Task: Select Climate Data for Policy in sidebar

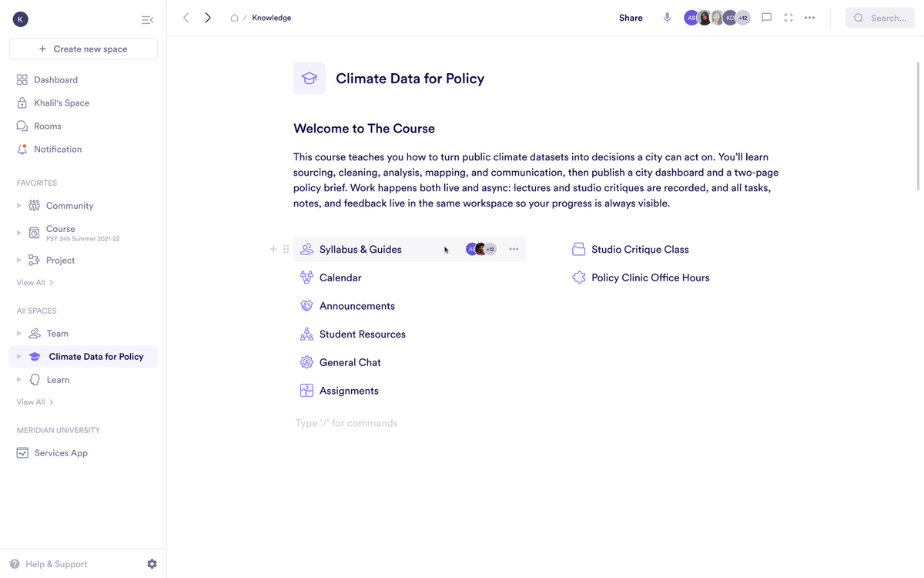Action: point(83,357)
